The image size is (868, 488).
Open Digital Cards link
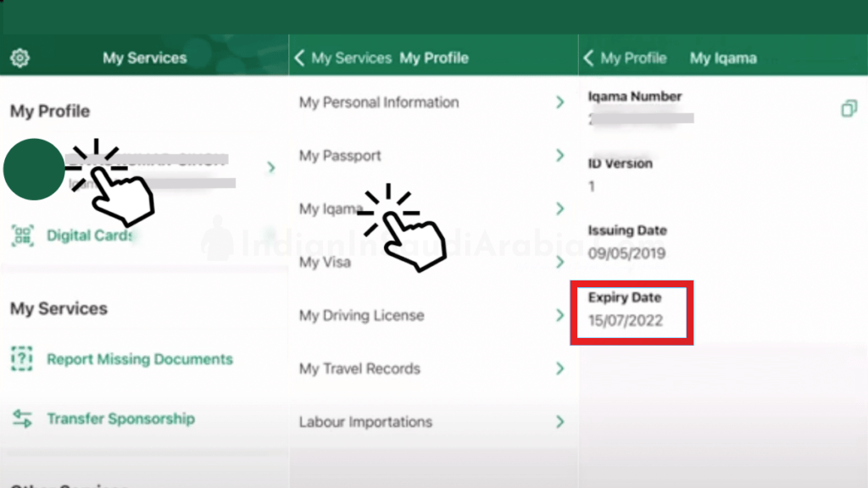pos(89,236)
